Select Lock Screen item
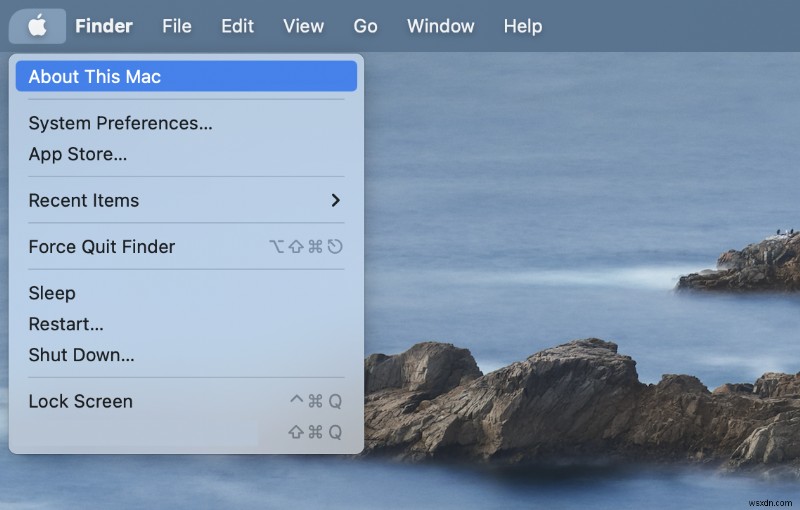Screen dimensions: 800x510 pos(186,401)
